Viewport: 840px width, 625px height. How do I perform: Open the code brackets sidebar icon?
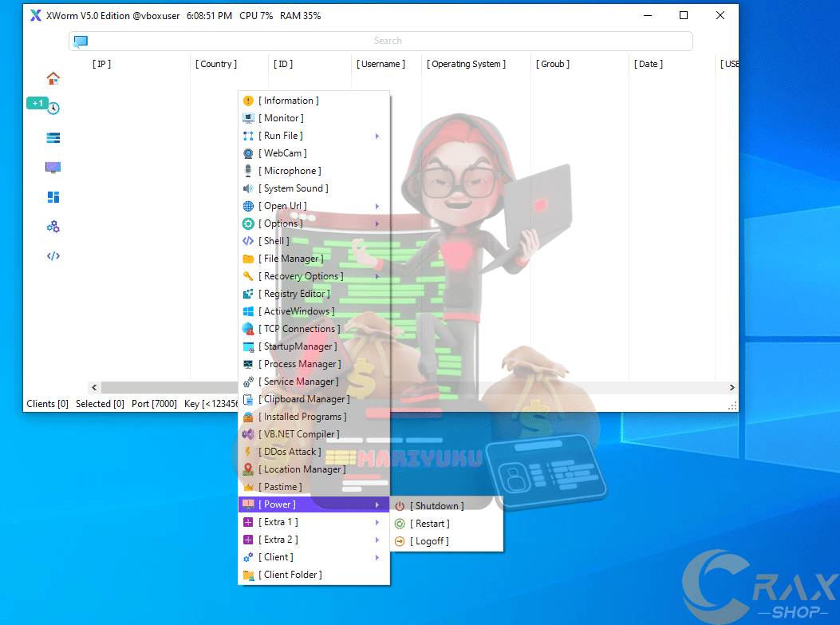point(53,256)
